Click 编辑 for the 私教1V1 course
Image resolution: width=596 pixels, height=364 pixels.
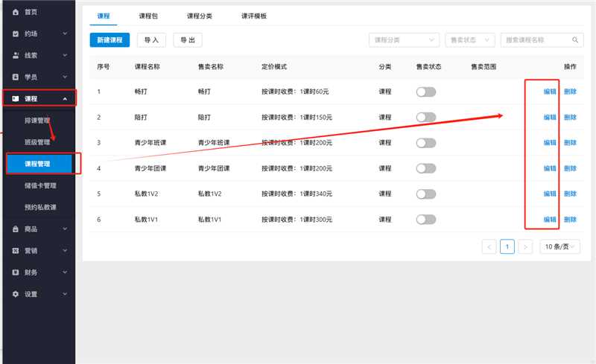[x=550, y=220]
